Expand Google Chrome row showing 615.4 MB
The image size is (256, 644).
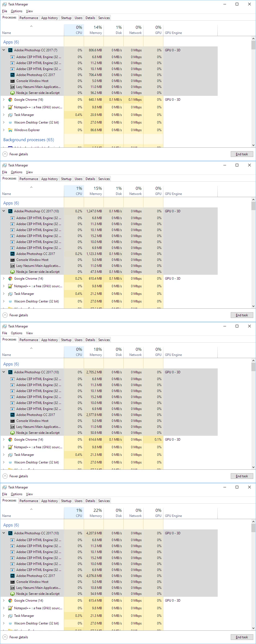coord(4,601)
